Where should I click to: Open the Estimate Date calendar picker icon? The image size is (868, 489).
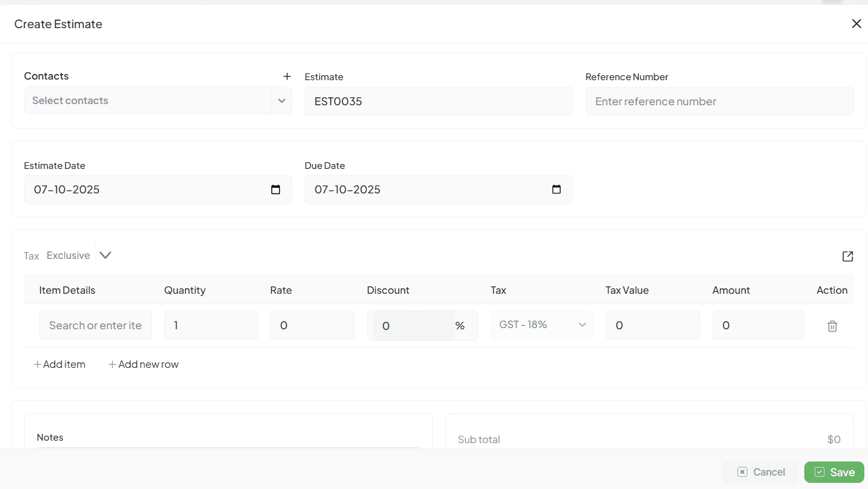pyautogui.click(x=276, y=190)
